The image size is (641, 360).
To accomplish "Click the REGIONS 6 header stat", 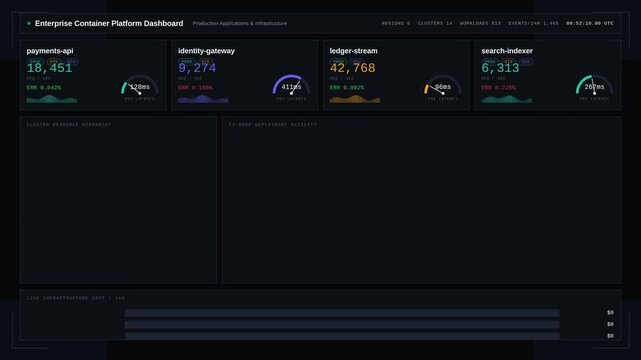I will pos(396,24).
